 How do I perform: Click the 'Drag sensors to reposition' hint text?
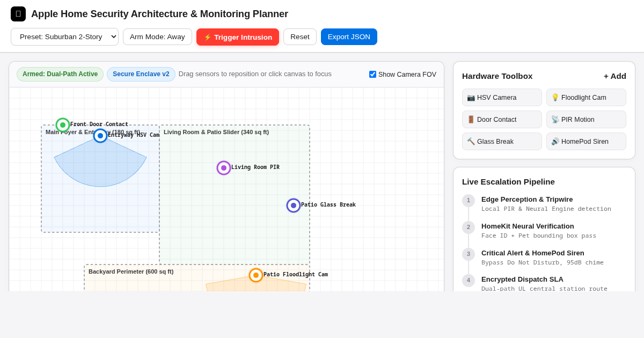coord(255,74)
